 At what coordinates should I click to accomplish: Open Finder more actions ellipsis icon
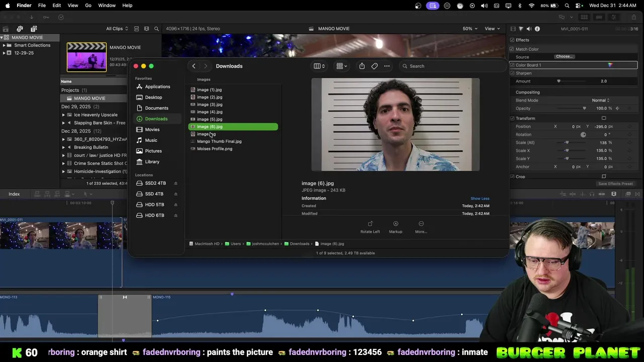pyautogui.click(x=387, y=66)
